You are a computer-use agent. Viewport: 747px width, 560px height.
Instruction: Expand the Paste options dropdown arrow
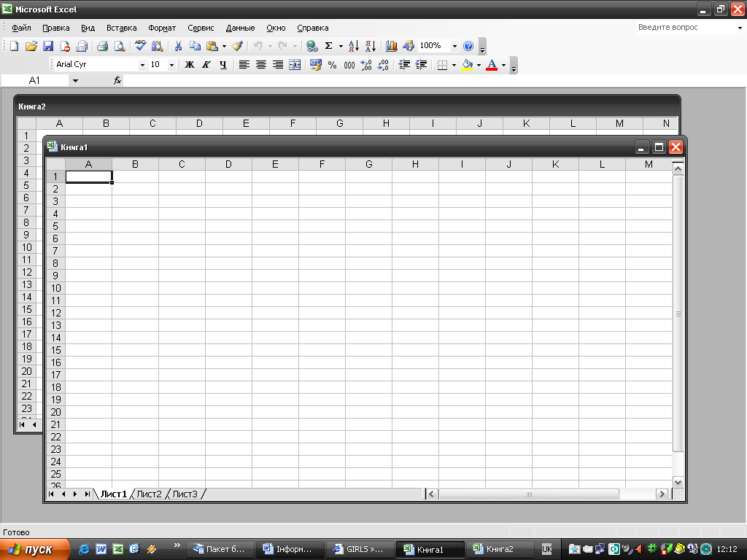[x=224, y=46]
